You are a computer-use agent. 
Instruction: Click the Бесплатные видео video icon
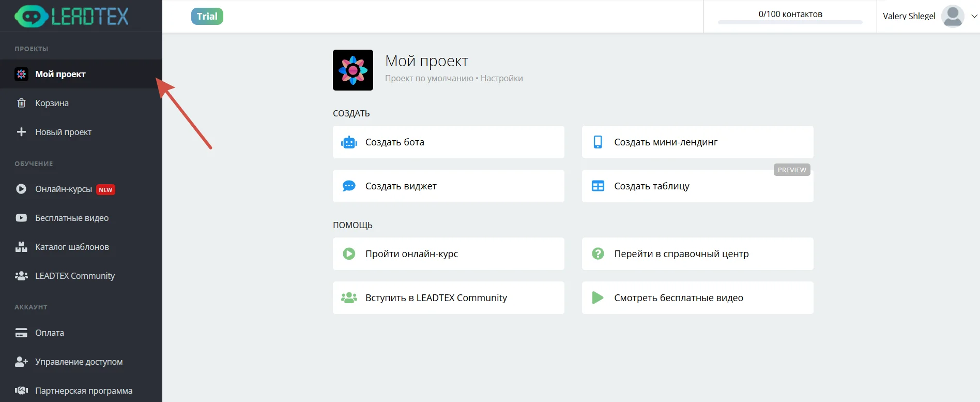coord(21,218)
